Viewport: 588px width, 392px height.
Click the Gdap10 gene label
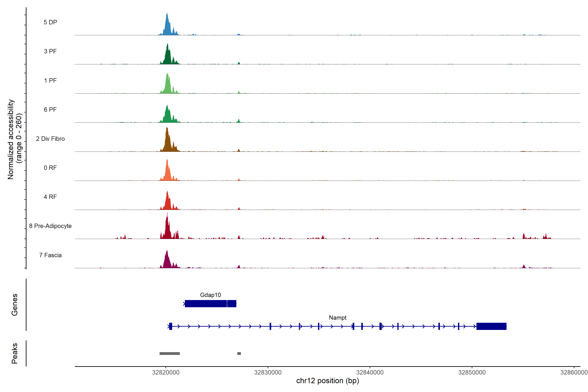click(x=210, y=295)
